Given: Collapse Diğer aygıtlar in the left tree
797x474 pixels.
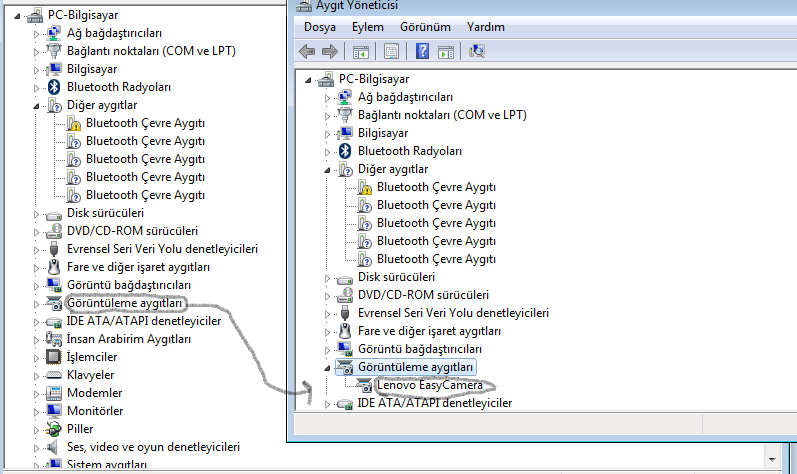Looking at the screenshot, I should click(x=36, y=106).
